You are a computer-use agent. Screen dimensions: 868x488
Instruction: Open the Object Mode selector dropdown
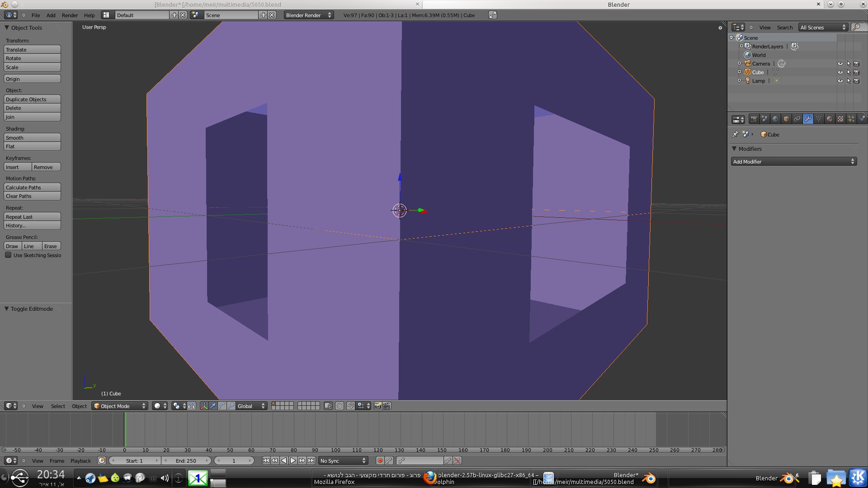(120, 406)
